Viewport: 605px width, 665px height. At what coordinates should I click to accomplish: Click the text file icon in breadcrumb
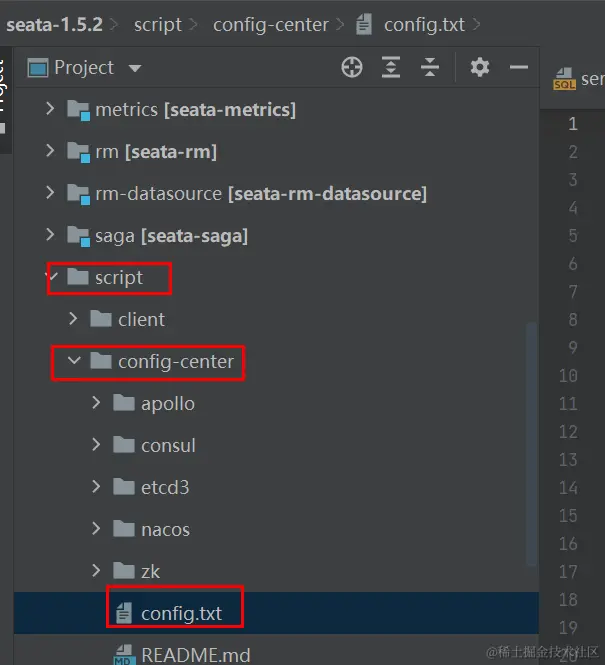tap(364, 24)
